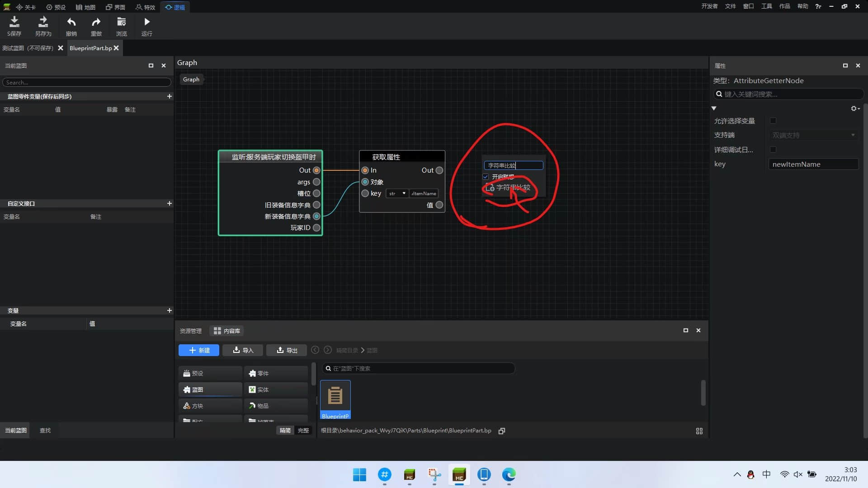Add a 自定义接口 entry with plus

[x=170, y=203]
